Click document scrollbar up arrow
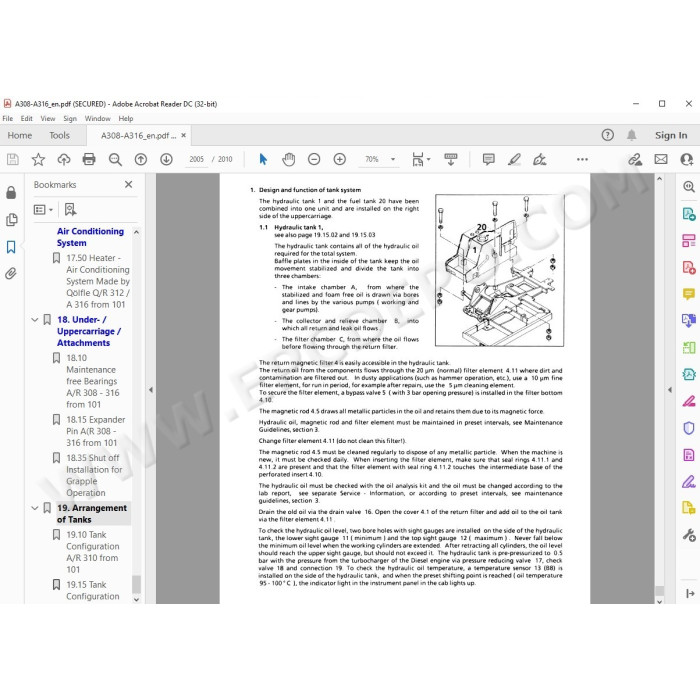This screenshot has width=700, height=700. pyautogui.click(x=659, y=179)
